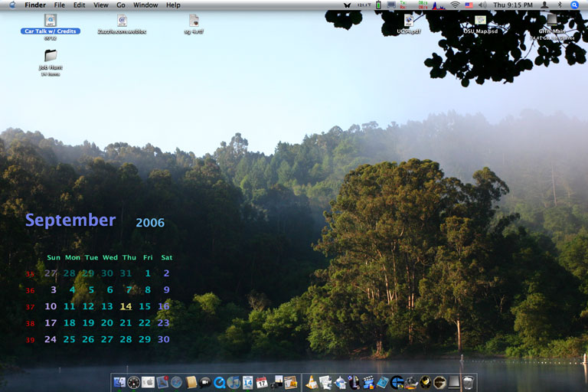Viewport: 588px width, 392px height.
Task: Open iChat camera bubble in Dock
Action: coord(205,382)
